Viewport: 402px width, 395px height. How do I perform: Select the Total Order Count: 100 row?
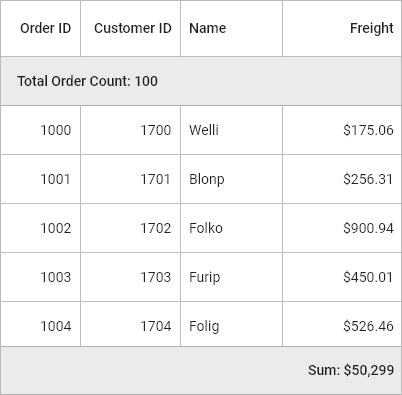[201, 81]
